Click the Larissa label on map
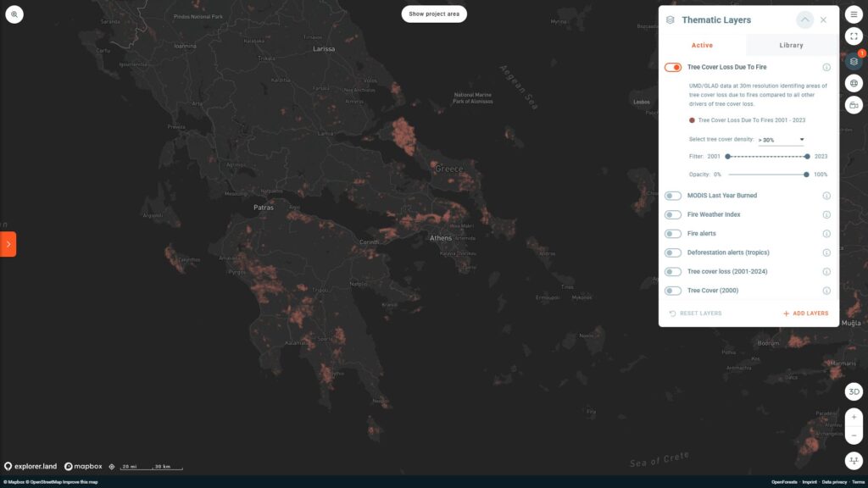This screenshot has width=868, height=488. pyautogui.click(x=324, y=48)
